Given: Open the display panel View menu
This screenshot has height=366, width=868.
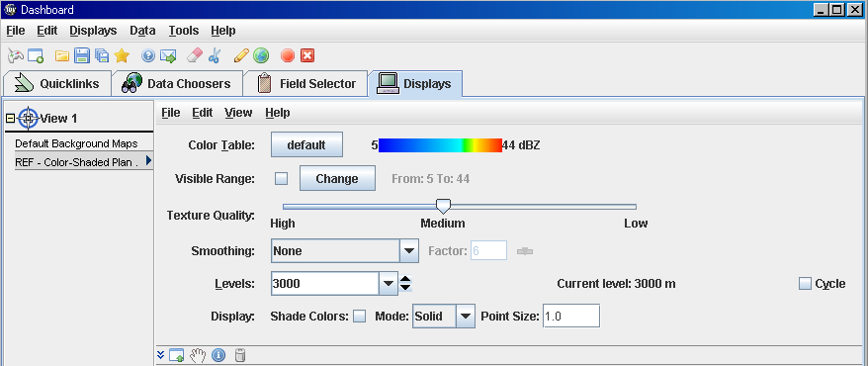Looking at the screenshot, I should (x=238, y=113).
